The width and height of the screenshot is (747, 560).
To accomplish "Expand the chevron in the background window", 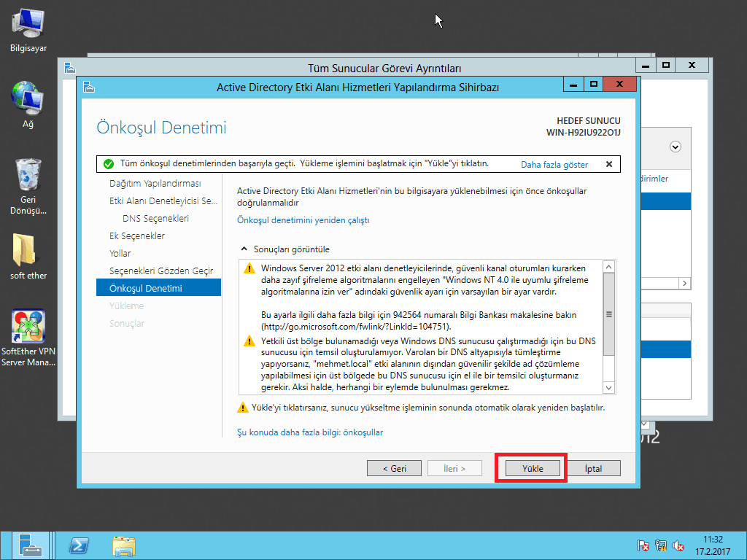I will point(675,147).
